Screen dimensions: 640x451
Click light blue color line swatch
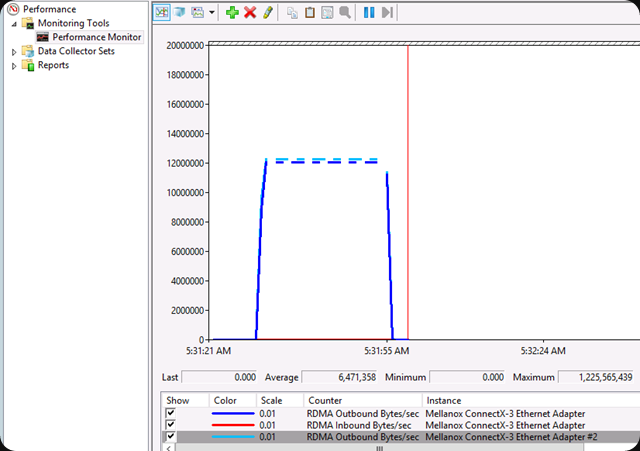click(233, 437)
